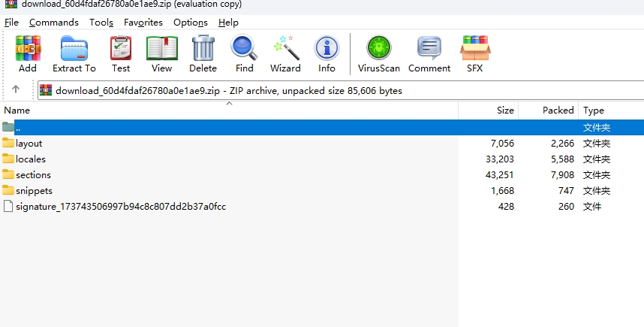Show archive Info

327,54
